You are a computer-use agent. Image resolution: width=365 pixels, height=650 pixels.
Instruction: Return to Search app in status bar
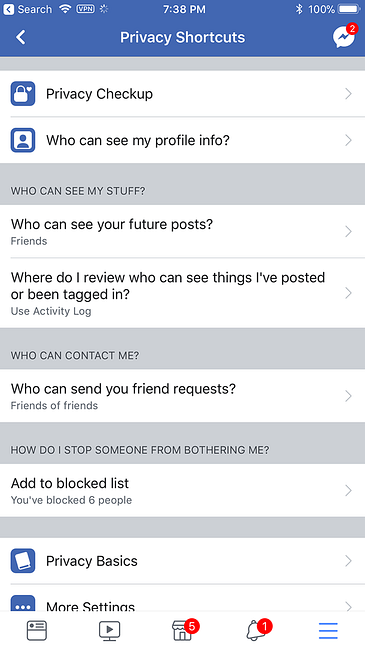[x=27, y=9]
